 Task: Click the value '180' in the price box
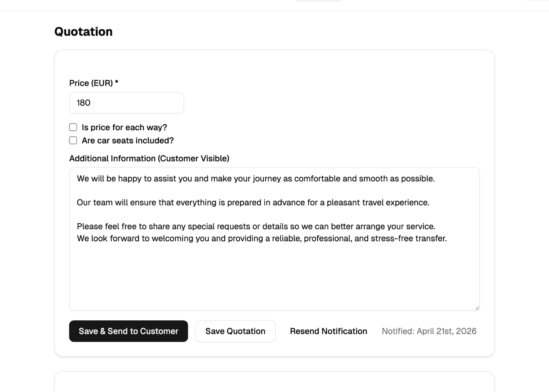click(84, 102)
